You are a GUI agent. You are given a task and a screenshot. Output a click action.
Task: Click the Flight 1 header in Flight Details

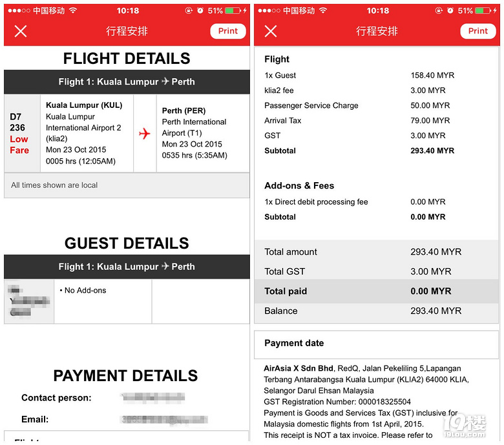[127, 81]
